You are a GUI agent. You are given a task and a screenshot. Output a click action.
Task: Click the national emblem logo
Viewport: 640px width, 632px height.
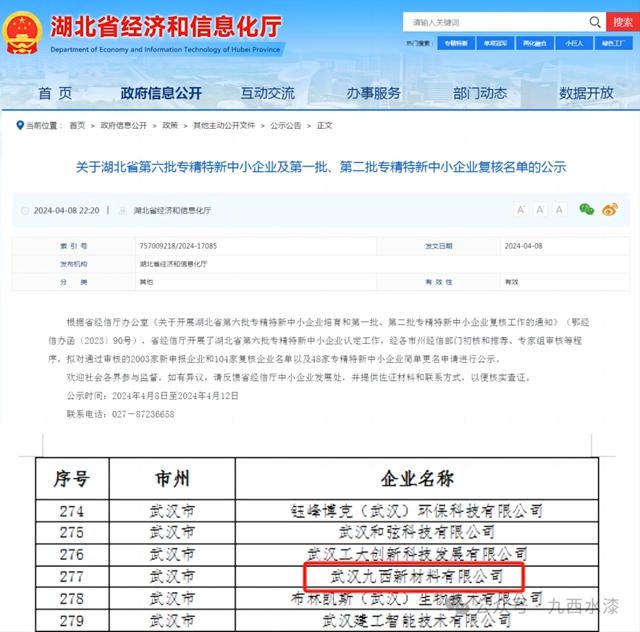click(22, 34)
